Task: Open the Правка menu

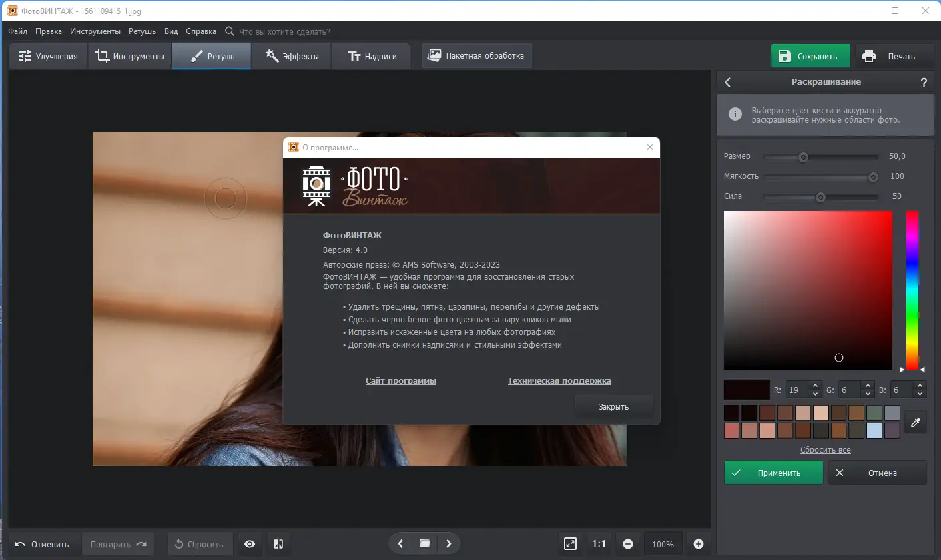Action: [49, 31]
